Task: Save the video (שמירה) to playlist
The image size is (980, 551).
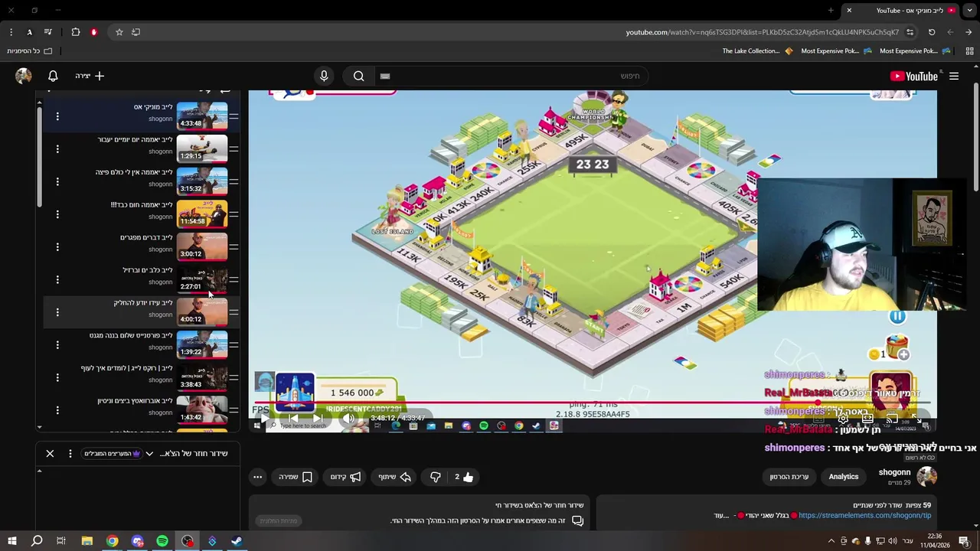Action: tap(296, 477)
